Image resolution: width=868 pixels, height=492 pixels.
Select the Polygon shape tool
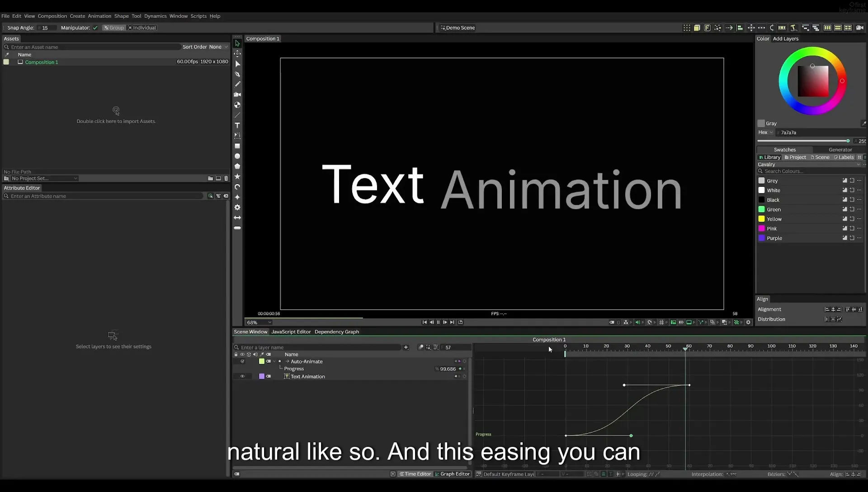tap(237, 166)
